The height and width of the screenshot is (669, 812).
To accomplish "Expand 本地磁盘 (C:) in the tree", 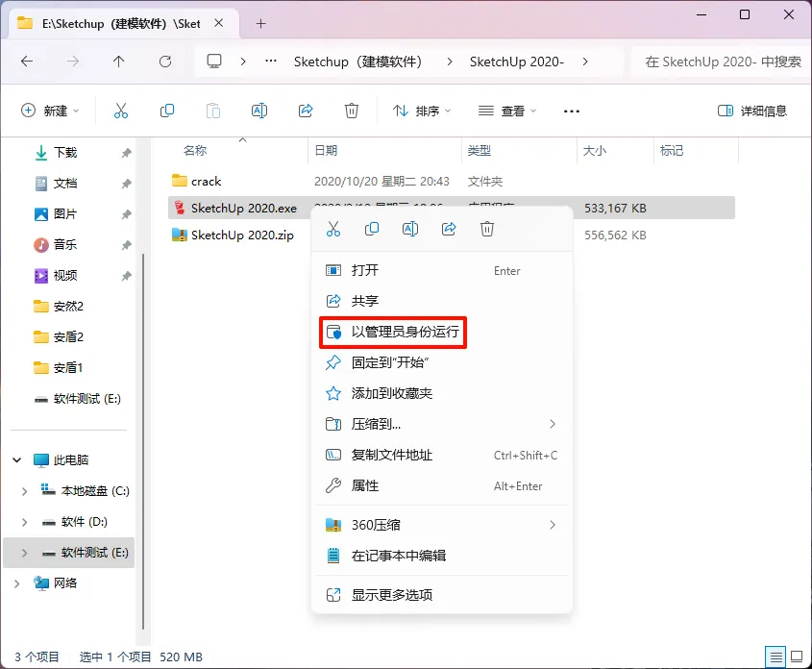I will tap(24, 491).
